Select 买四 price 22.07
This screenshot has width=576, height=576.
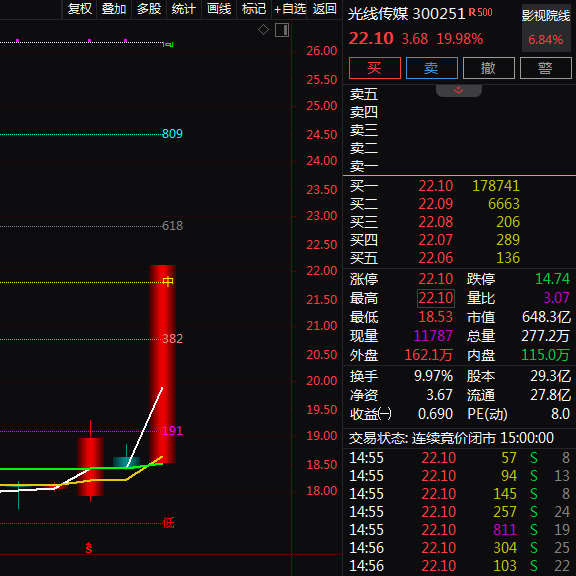pos(436,240)
